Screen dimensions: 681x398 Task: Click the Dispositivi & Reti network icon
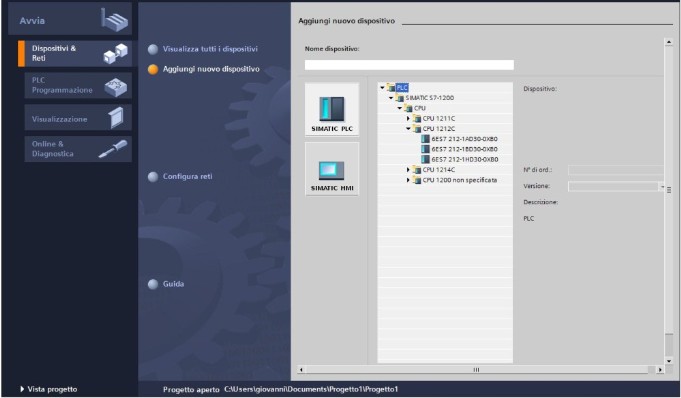pyautogui.click(x=116, y=54)
